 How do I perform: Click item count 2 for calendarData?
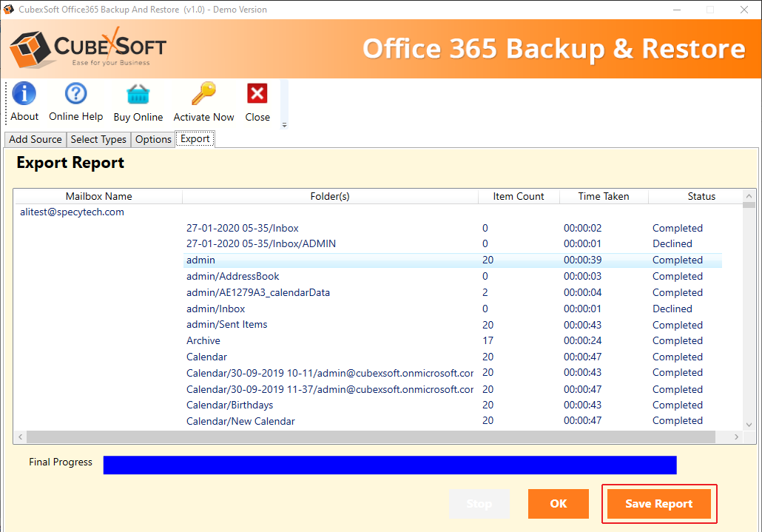point(485,292)
